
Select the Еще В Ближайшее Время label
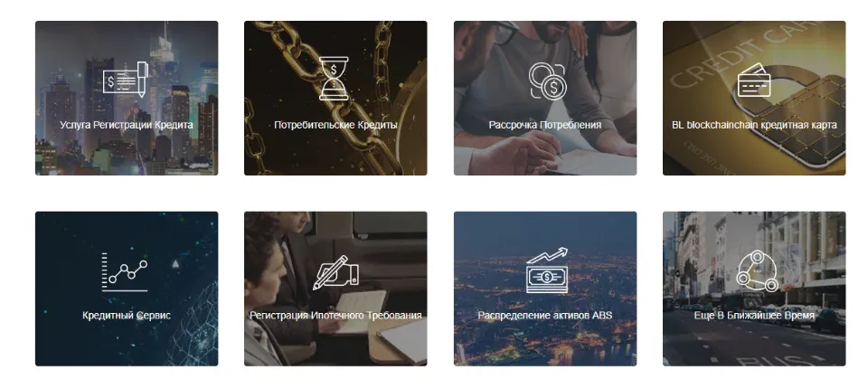coord(754,316)
